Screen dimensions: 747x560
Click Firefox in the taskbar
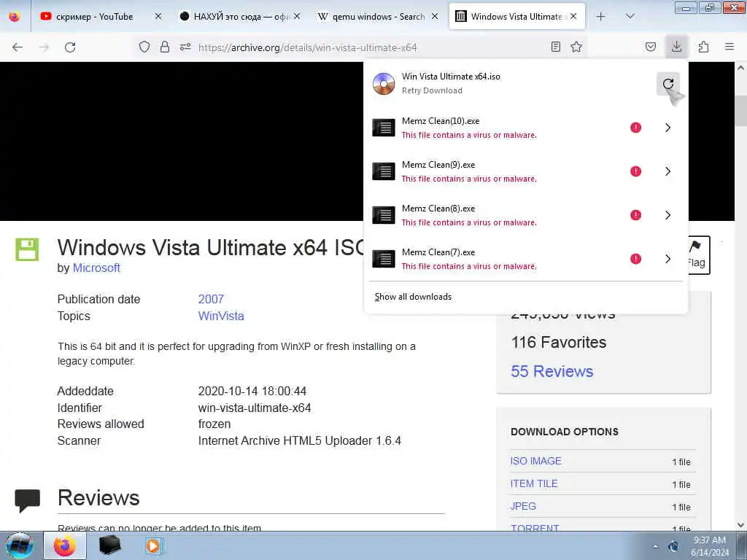pos(65,545)
